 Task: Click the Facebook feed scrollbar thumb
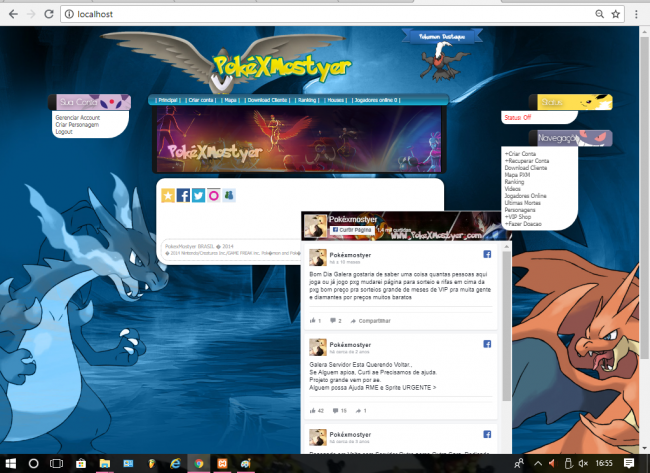coord(506,326)
